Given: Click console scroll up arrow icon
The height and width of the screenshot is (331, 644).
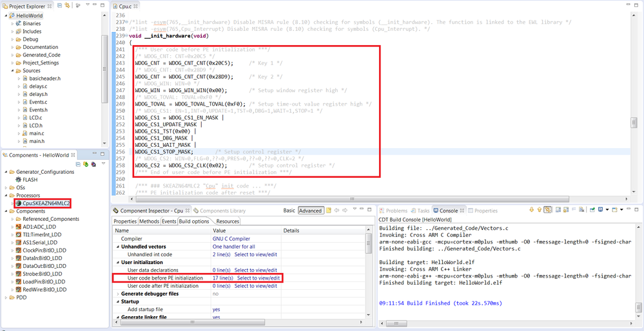Looking at the screenshot, I should [x=539, y=210].
